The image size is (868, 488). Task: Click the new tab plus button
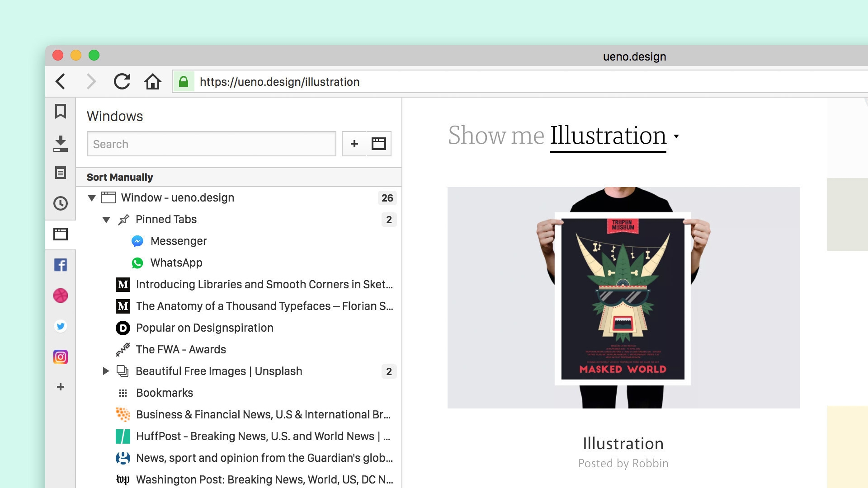pyautogui.click(x=354, y=144)
